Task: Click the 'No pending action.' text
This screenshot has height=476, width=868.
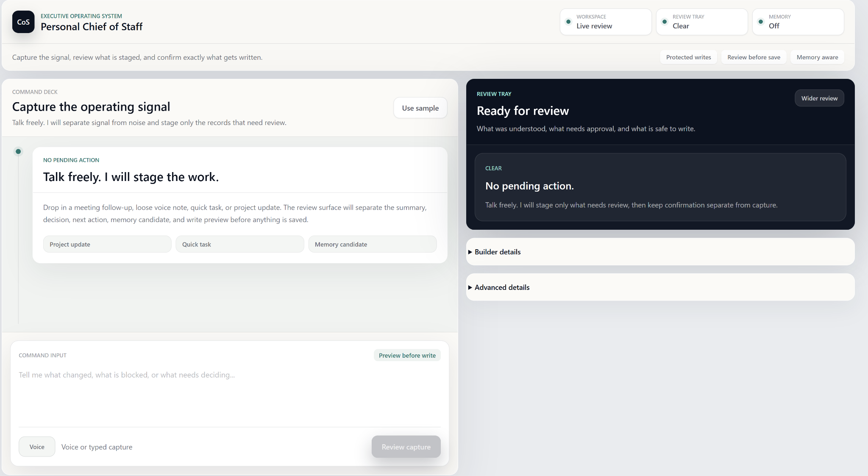Action: [x=529, y=186]
